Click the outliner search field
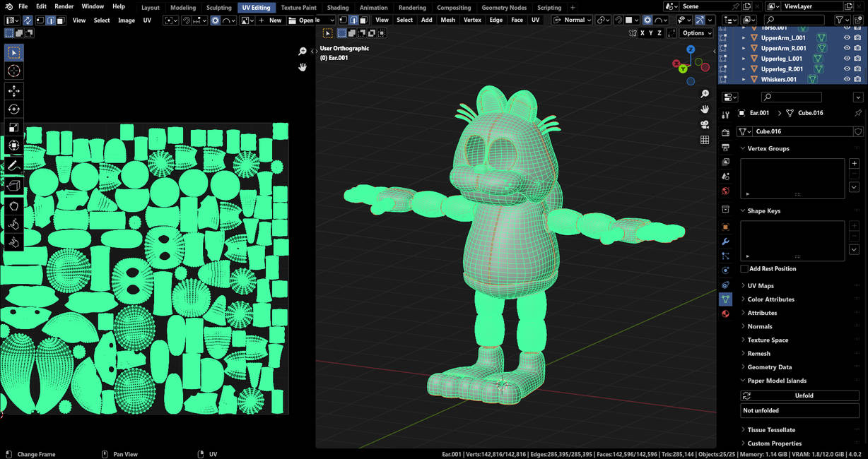 tap(796, 20)
